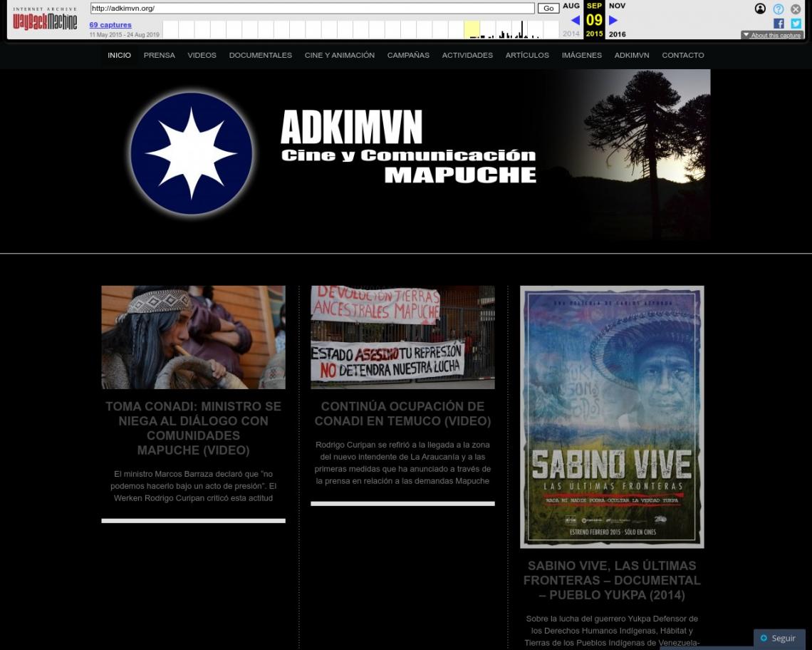The image size is (812, 650).
Task: Click the ADKIMVN Cine y Comunicación Mapuche banner title
Action: click(x=409, y=147)
